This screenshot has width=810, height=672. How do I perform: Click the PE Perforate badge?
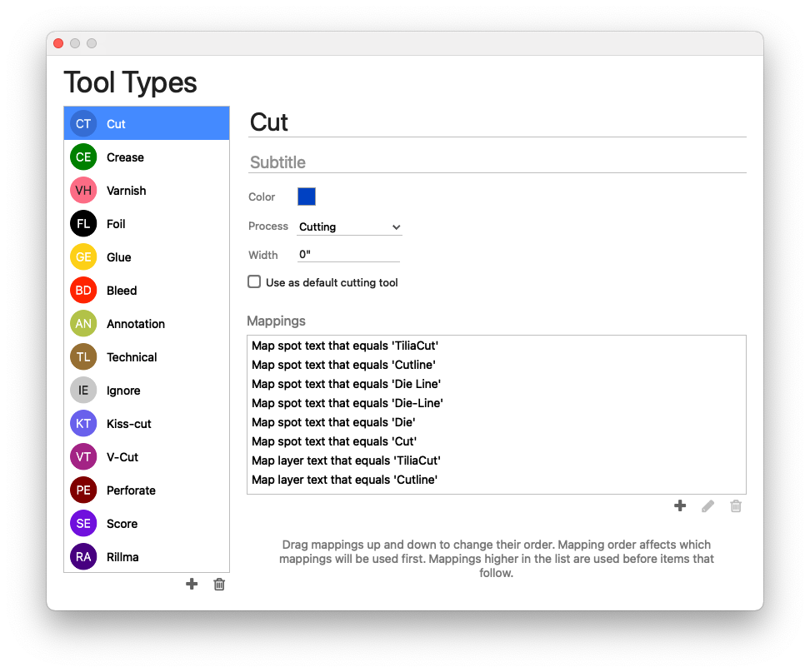(x=83, y=490)
